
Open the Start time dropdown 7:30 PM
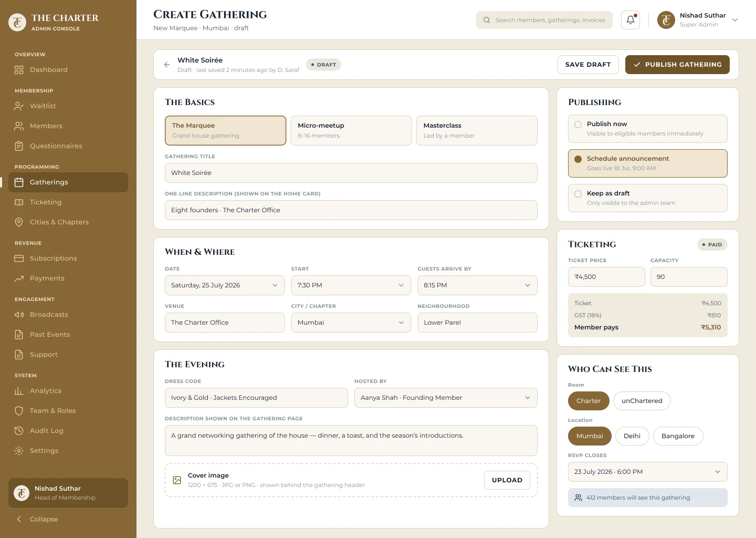(351, 285)
